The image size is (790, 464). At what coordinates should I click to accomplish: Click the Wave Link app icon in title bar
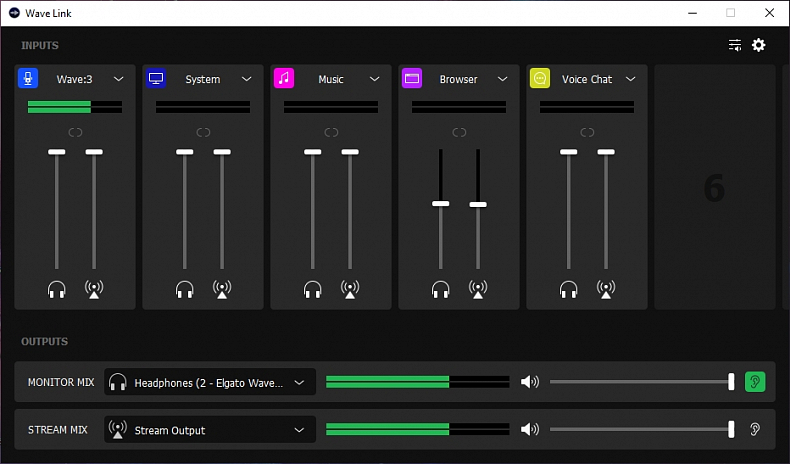[x=14, y=13]
